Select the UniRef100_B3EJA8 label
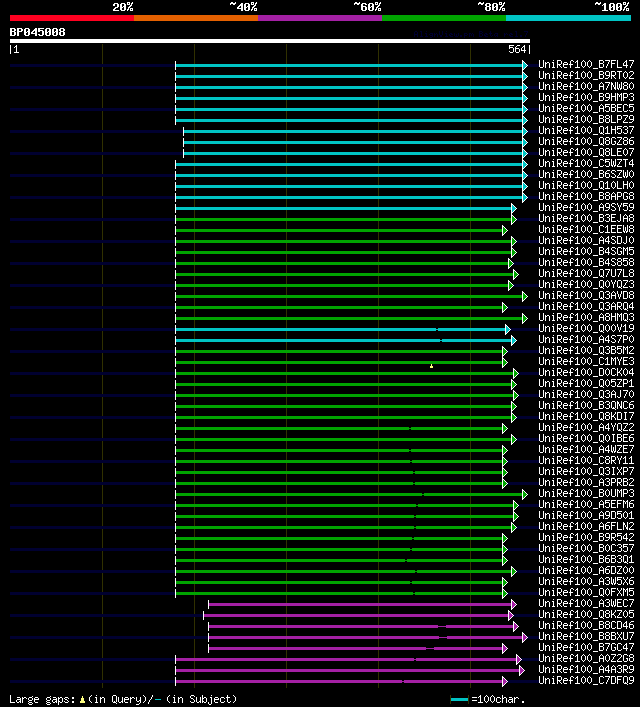This screenshot has height=707, width=640. [586, 219]
